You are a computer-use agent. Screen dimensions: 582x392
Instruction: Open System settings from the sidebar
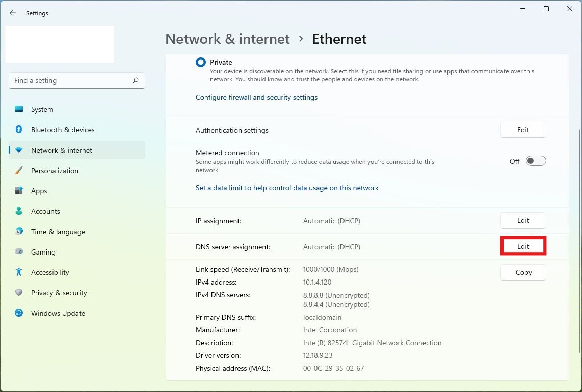point(42,109)
